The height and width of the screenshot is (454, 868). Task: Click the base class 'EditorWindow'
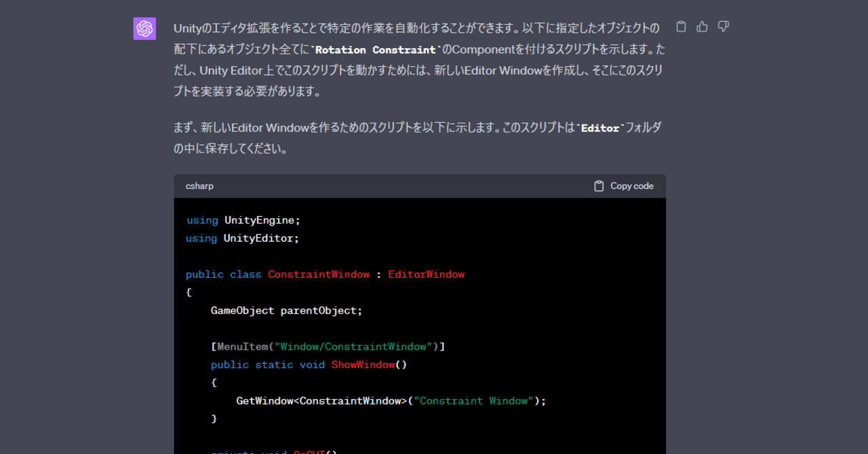427,274
